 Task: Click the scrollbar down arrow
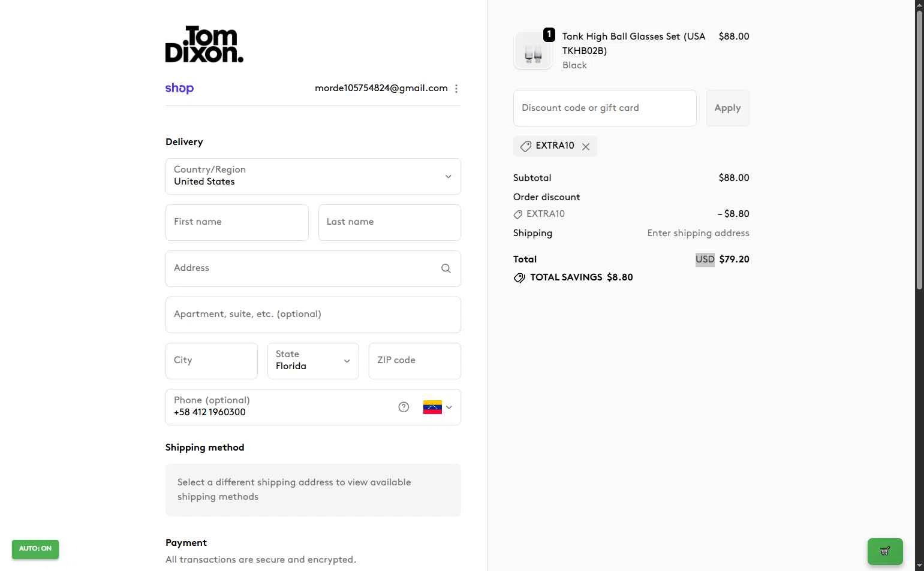[x=920, y=566]
